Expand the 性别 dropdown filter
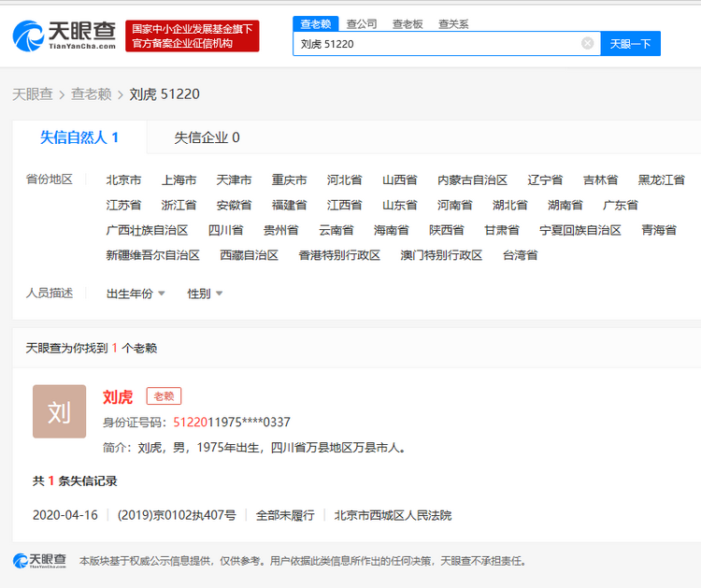The image size is (701, 588). (205, 294)
